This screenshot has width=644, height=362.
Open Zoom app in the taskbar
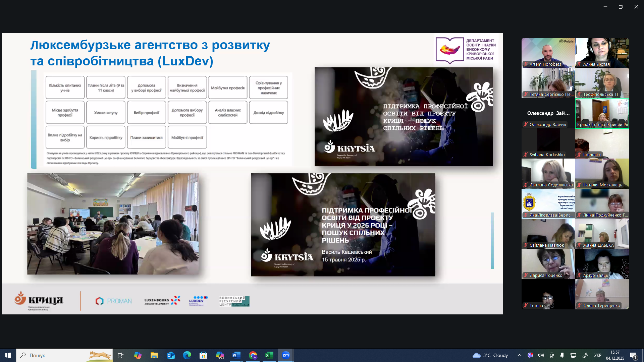coord(286,355)
